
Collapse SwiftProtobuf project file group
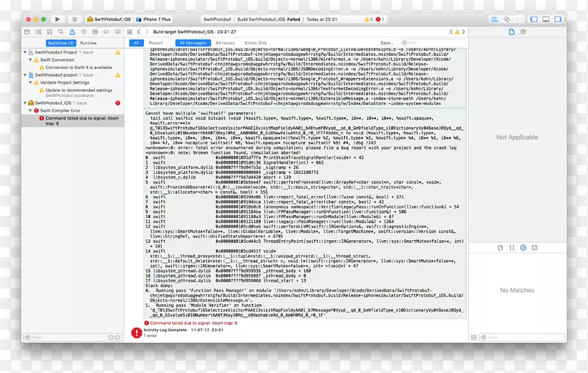coord(25,75)
